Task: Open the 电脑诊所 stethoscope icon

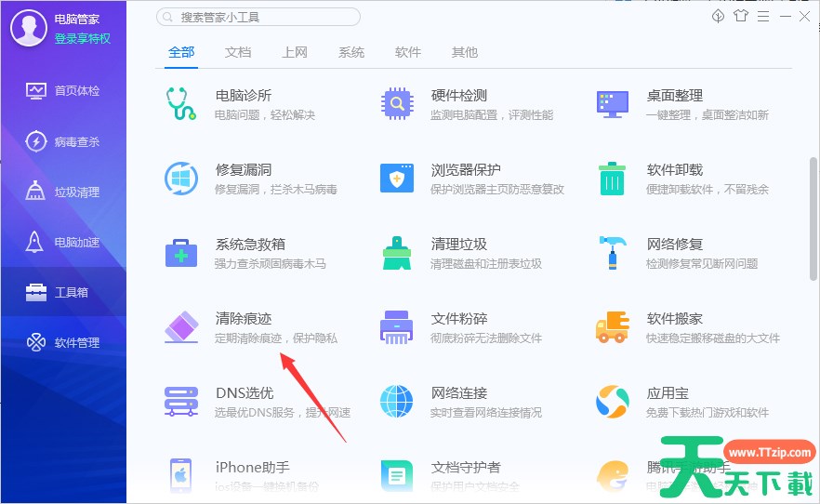Action: click(x=181, y=103)
